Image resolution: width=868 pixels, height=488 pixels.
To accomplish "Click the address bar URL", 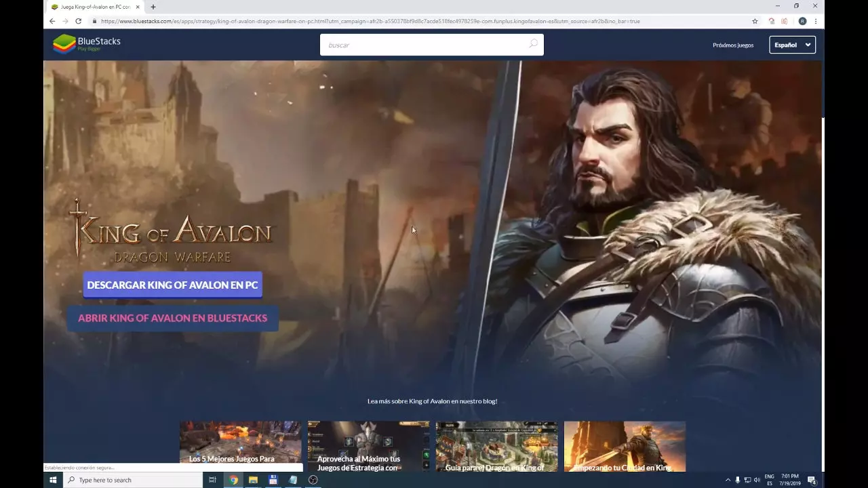I will [x=370, y=21].
